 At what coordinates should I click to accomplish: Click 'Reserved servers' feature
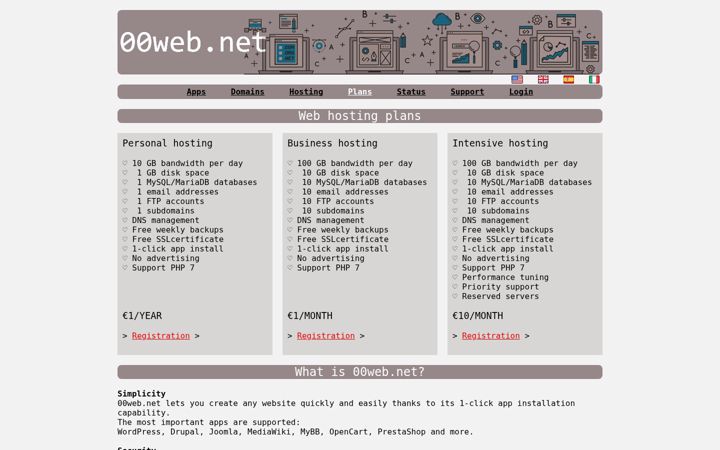click(501, 297)
